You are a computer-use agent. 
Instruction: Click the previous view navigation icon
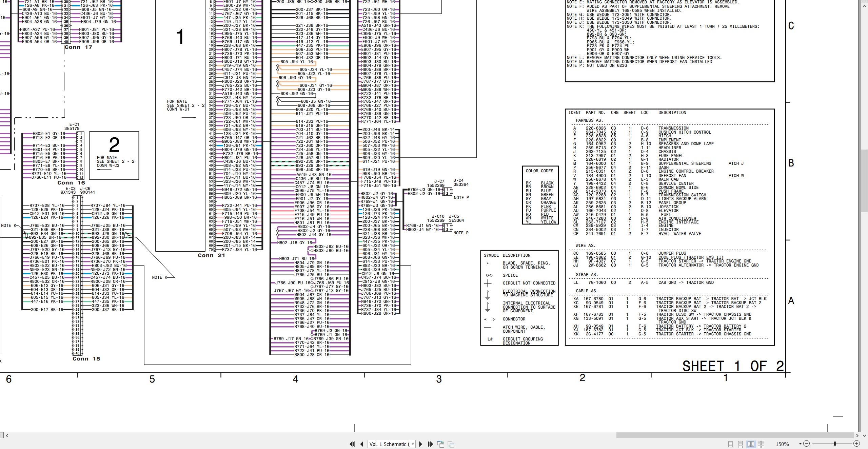coord(441,444)
